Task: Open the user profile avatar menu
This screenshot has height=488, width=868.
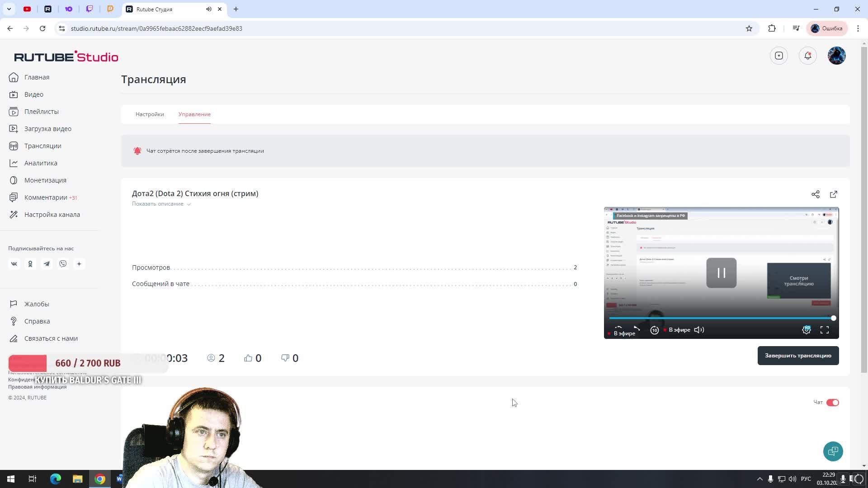Action: click(x=836, y=56)
